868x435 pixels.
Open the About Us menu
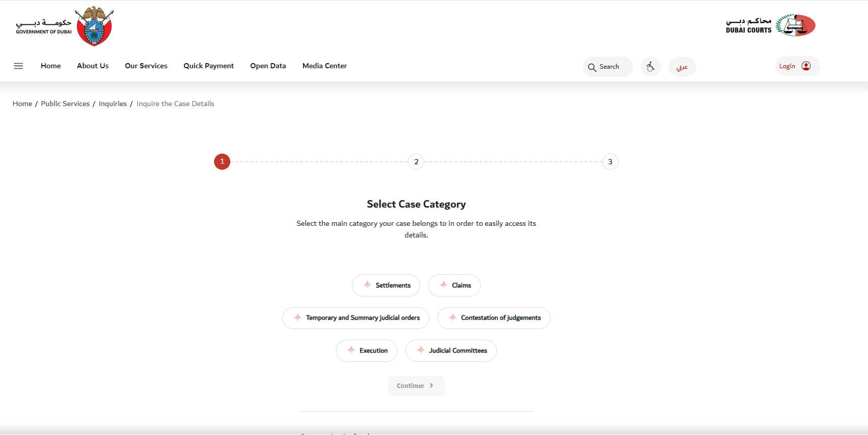pos(93,66)
